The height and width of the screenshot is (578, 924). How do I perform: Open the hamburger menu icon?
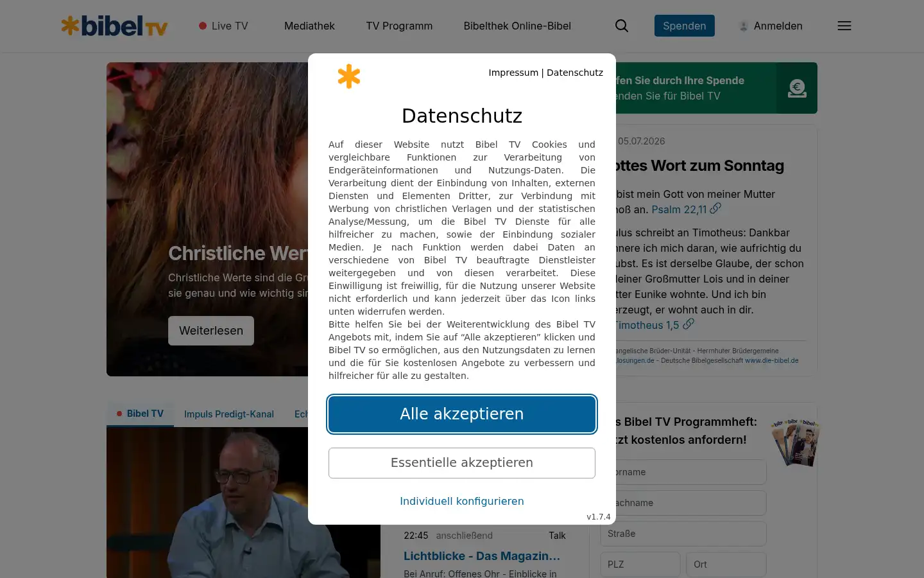click(844, 26)
